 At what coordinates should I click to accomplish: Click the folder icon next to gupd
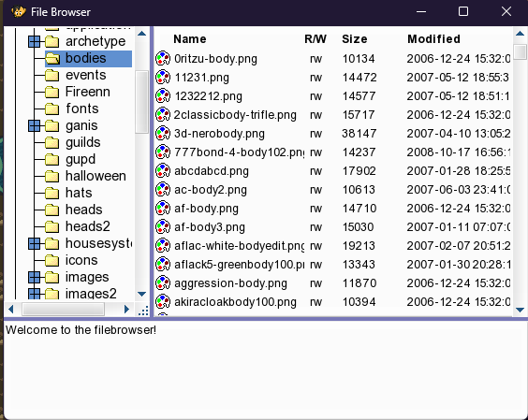(51, 159)
